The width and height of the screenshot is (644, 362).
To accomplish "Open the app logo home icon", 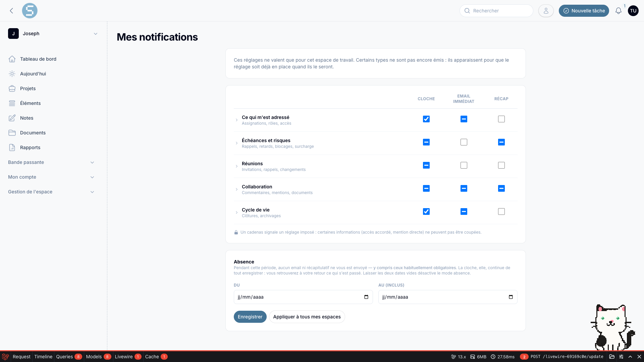I will 30,11.
